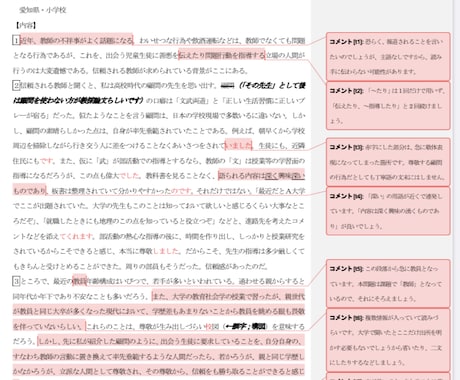Click highlighted phrase 伝えたり問題行動を指導する

click(222, 55)
